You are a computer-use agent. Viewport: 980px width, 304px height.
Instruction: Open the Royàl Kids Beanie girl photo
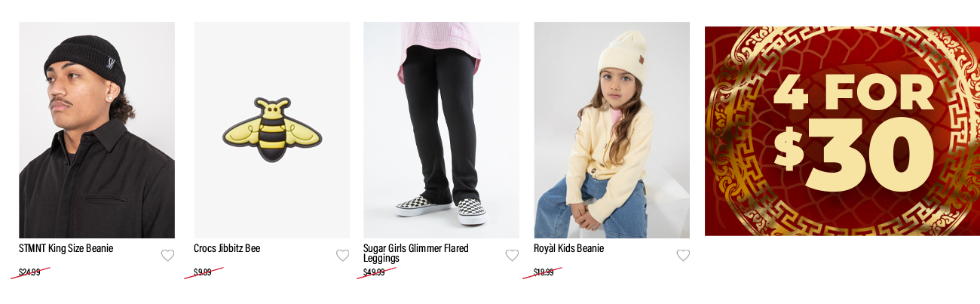(x=611, y=130)
